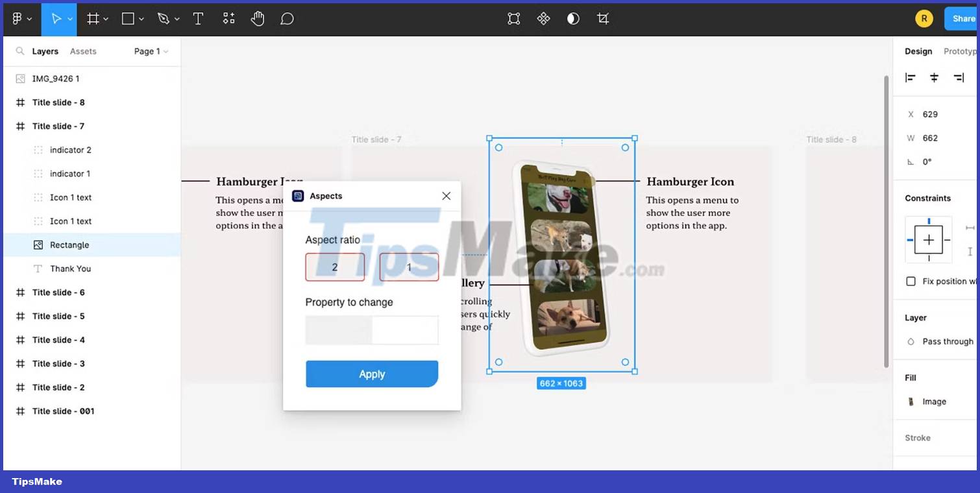Click the aspect ratio field containing 2

335,267
